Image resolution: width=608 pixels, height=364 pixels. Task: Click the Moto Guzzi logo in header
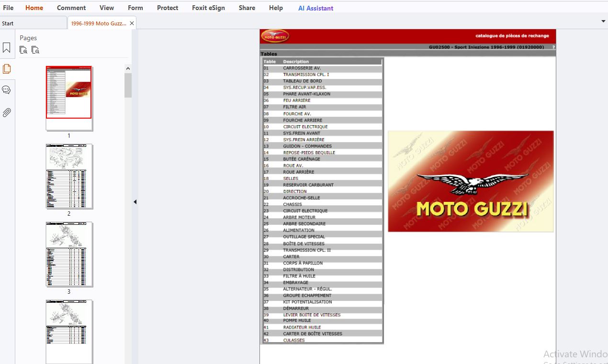click(x=274, y=36)
